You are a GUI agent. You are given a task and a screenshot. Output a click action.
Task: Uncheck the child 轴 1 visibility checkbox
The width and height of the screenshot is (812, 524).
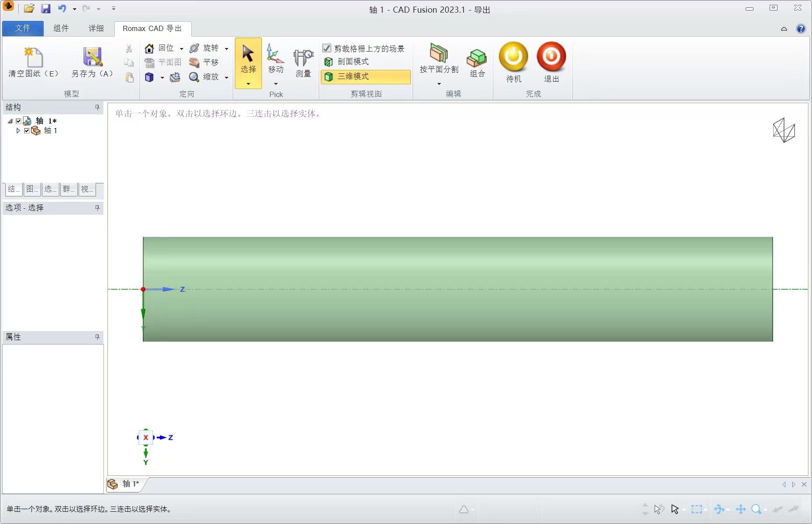[27, 131]
